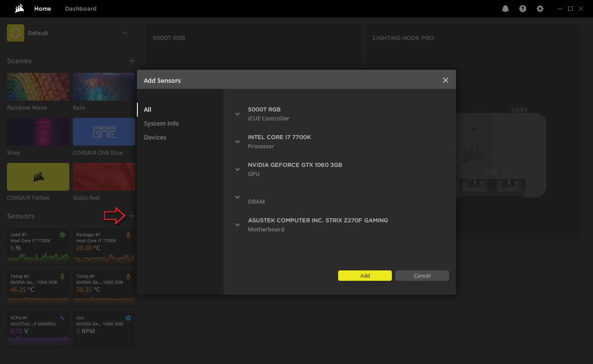Apply the Rain scene
Viewport: 593px width, 364px height.
[104, 87]
